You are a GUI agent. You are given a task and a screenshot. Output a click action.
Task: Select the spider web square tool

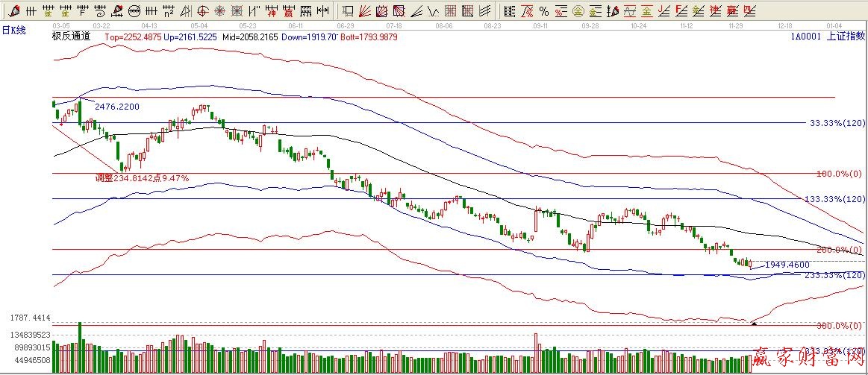(237, 11)
